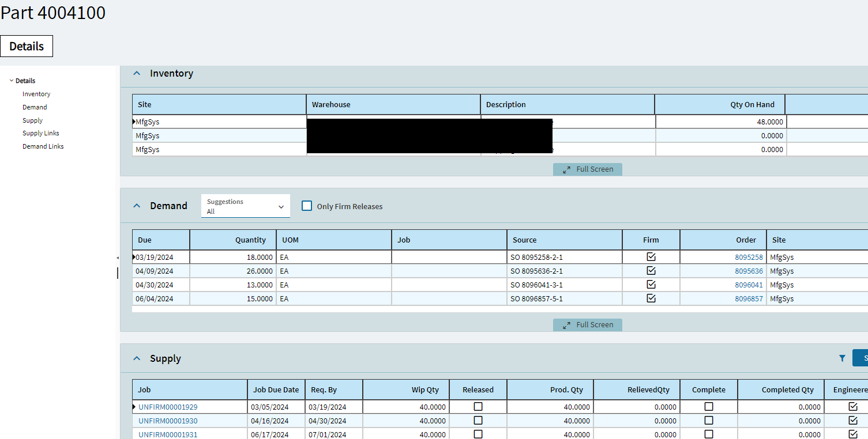
Task: Go to Demand Links in the sidebar
Action: click(43, 146)
